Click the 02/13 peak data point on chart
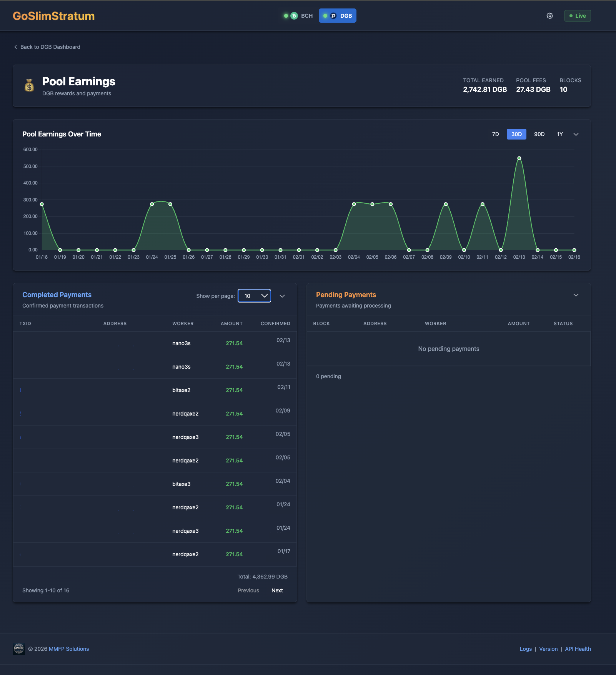616x675 pixels. [519, 158]
